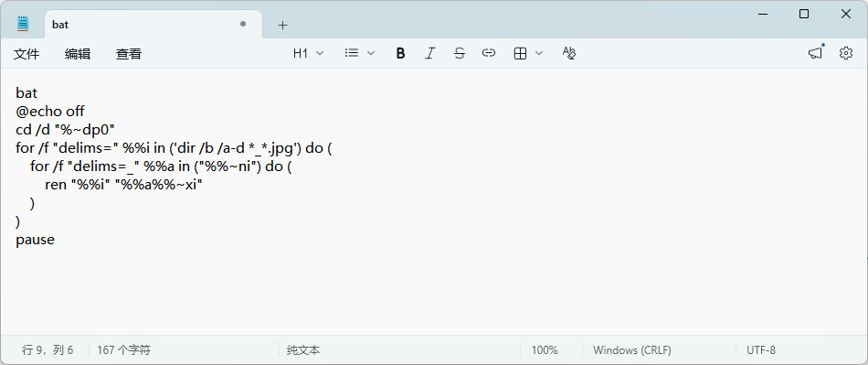Click the line containing 'dir /b /a-d'
The image size is (868, 365).
tap(174, 148)
